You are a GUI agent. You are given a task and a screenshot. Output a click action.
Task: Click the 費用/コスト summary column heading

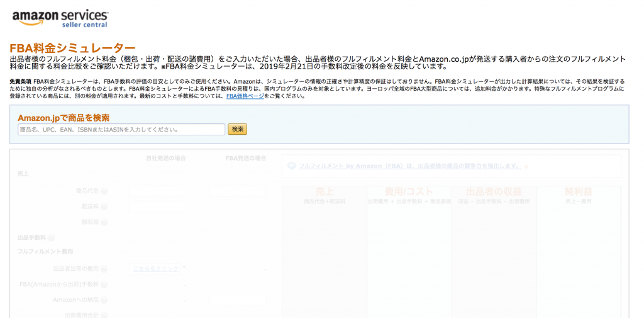pos(409,191)
